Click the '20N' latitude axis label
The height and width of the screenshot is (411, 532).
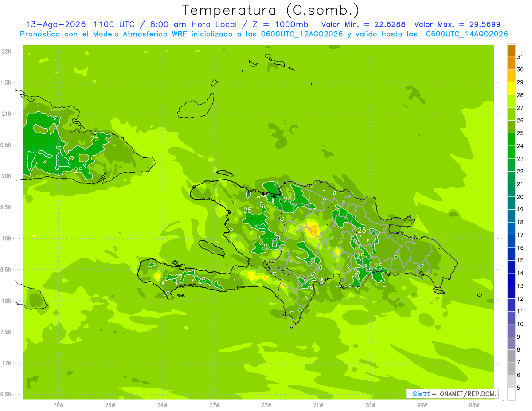(x=7, y=176)
